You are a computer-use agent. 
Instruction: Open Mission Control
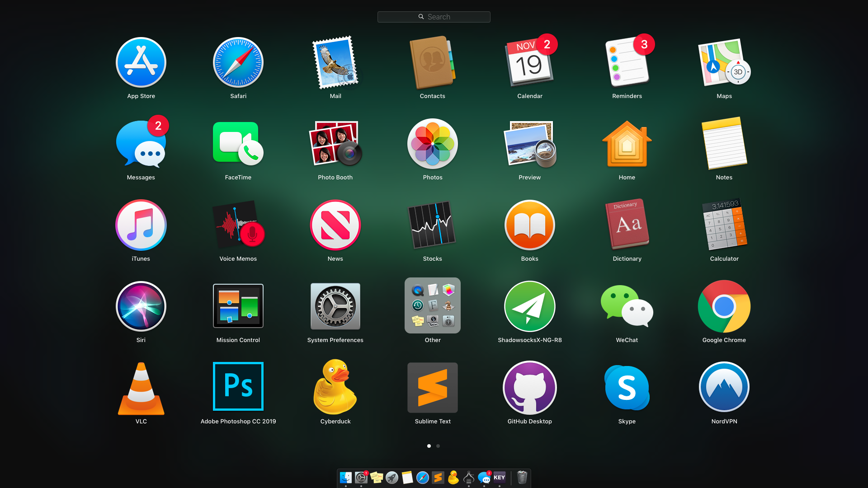tap(238, 306)
